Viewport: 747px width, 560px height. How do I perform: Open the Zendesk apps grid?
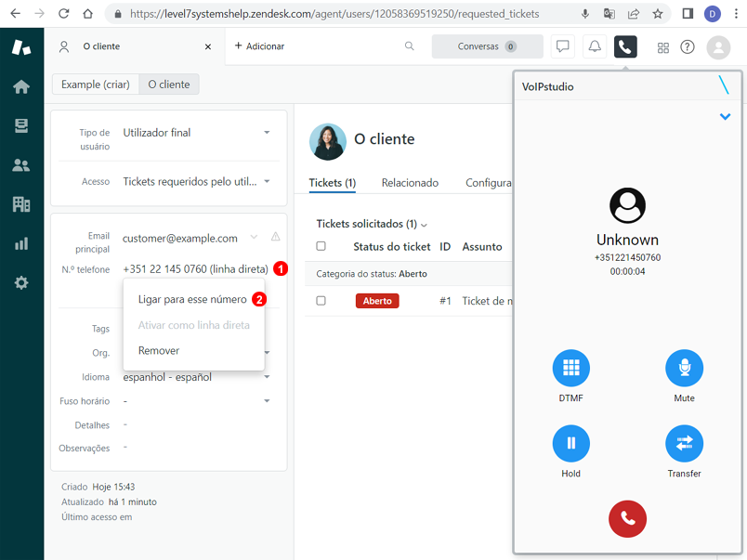tap(662, 47)
